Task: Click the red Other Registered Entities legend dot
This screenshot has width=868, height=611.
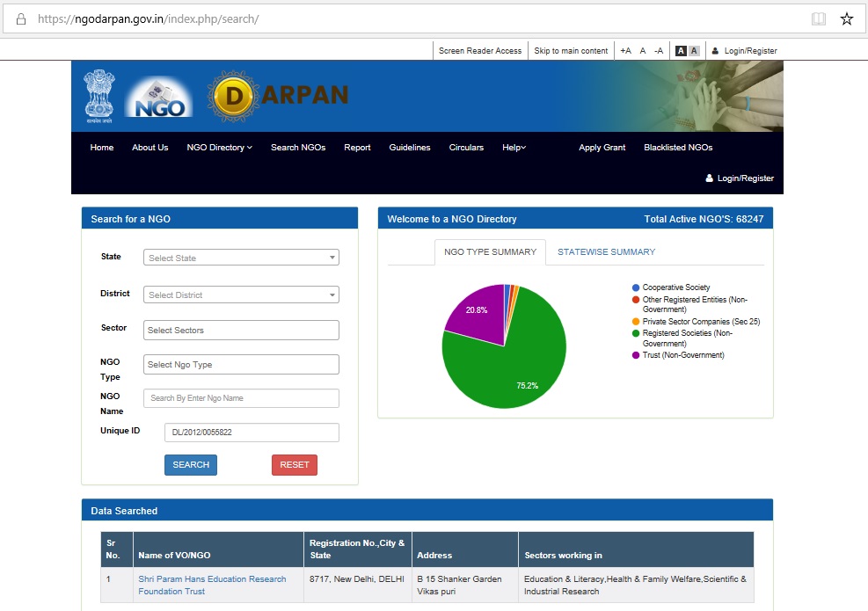Action: tap(636, 300)
